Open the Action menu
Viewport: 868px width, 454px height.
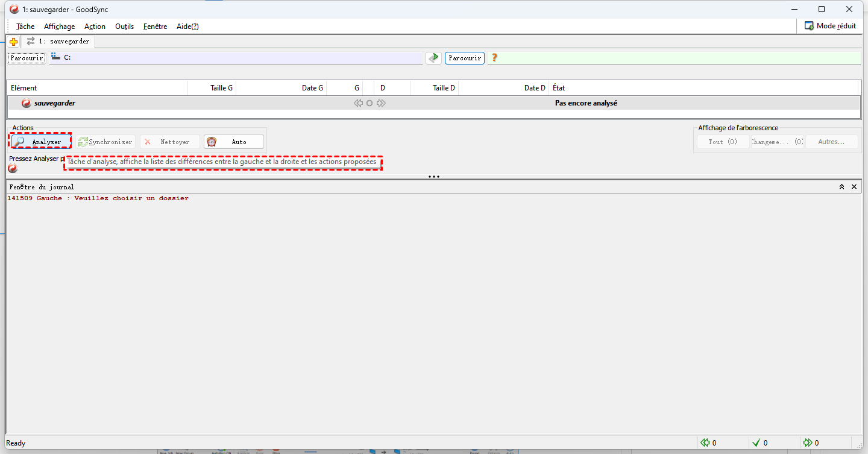95,27
